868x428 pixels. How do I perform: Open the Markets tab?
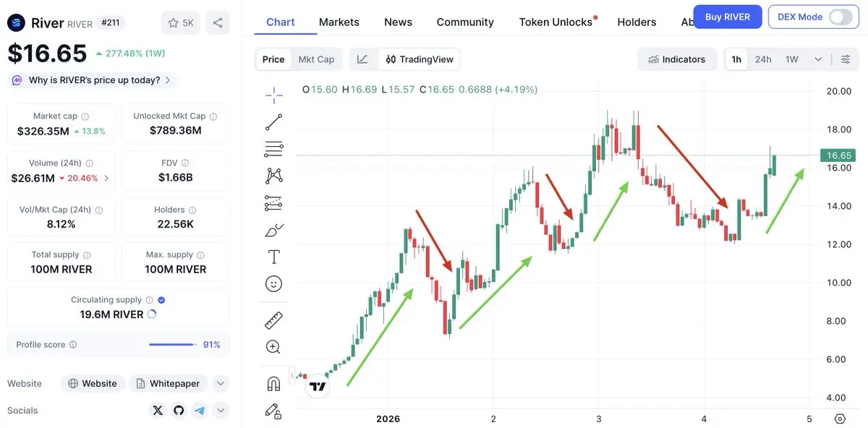(339, 22)
